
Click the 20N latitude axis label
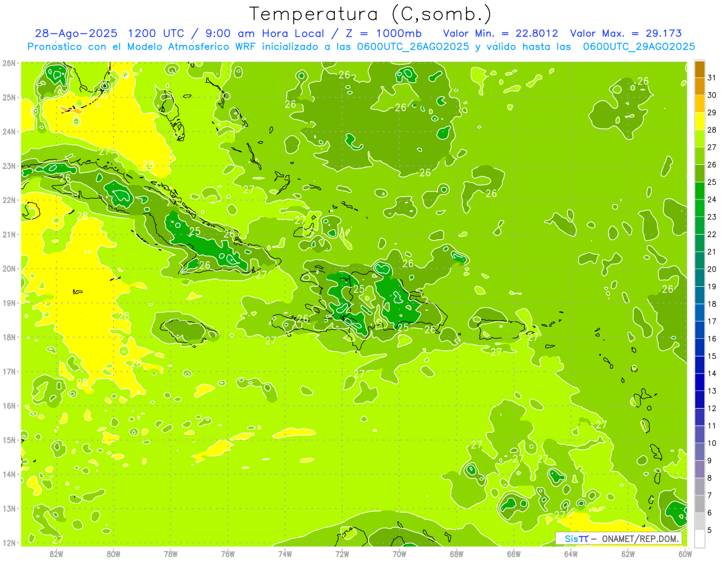tap(9, 269)
